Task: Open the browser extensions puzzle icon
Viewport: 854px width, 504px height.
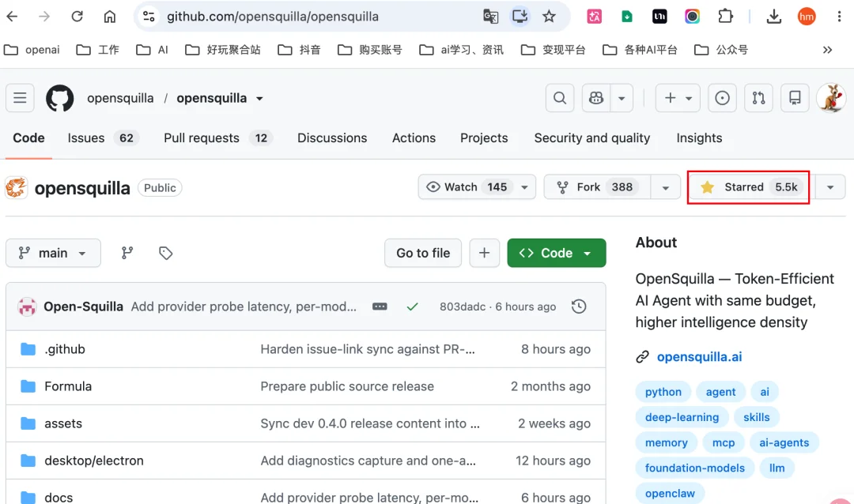Action: click(x=725, y=17)
